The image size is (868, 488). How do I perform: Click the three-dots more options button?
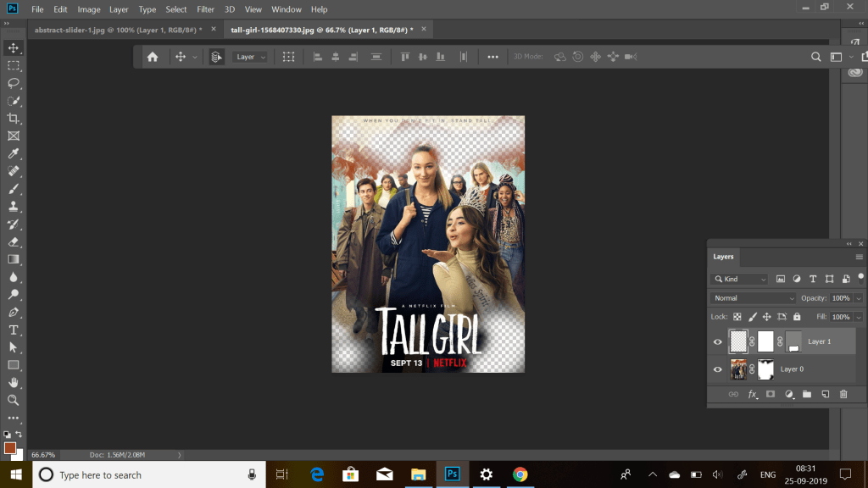tap(492, 57)
